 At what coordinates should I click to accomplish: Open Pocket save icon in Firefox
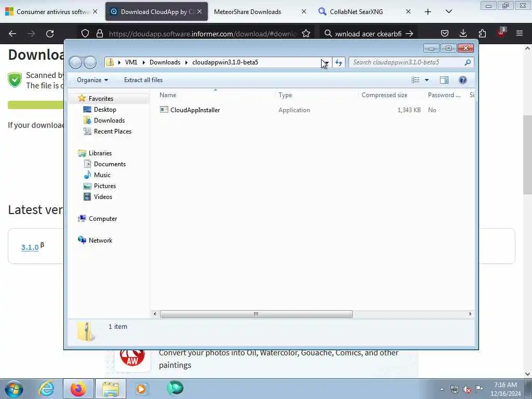[x=445, y=34]
